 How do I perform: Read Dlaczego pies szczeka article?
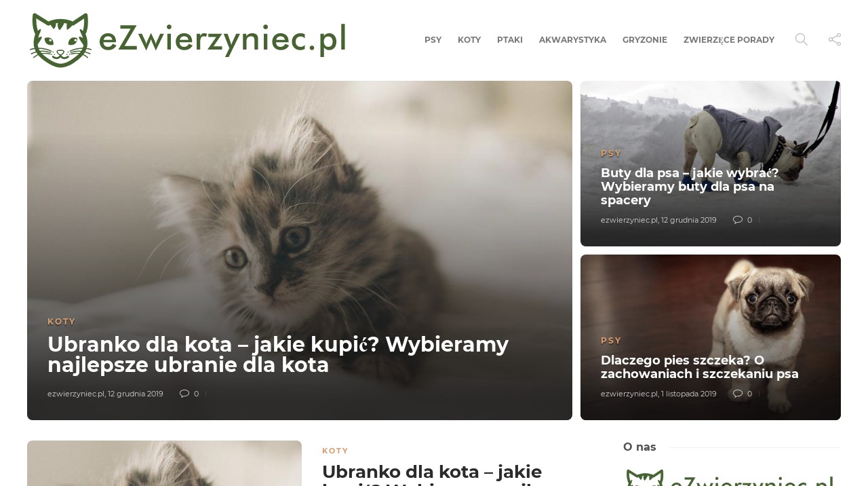click(x=700, y=367)
